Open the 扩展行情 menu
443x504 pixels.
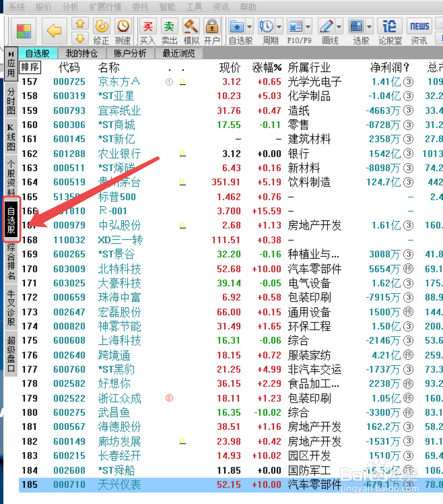105,7
